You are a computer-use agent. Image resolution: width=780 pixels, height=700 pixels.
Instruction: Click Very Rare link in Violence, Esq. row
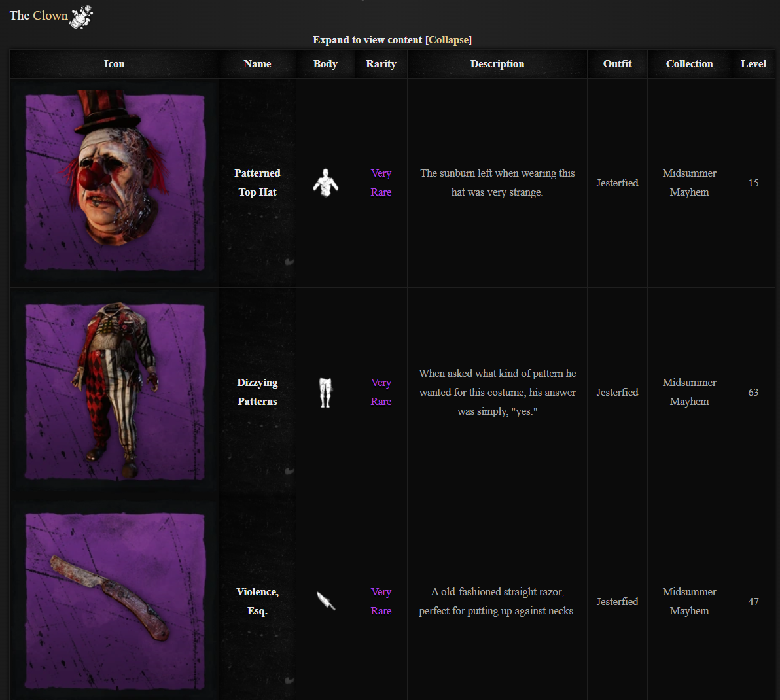pyautogui.click(x=381, y=601)
